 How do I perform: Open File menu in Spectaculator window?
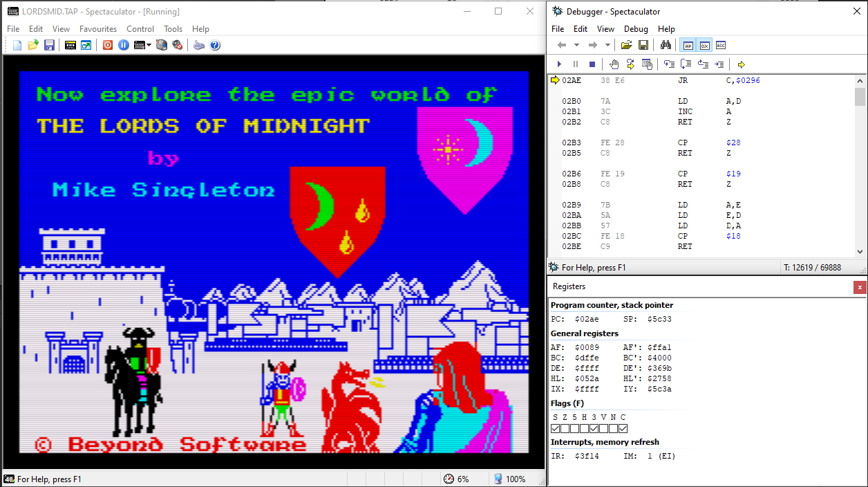coord(13,29)
